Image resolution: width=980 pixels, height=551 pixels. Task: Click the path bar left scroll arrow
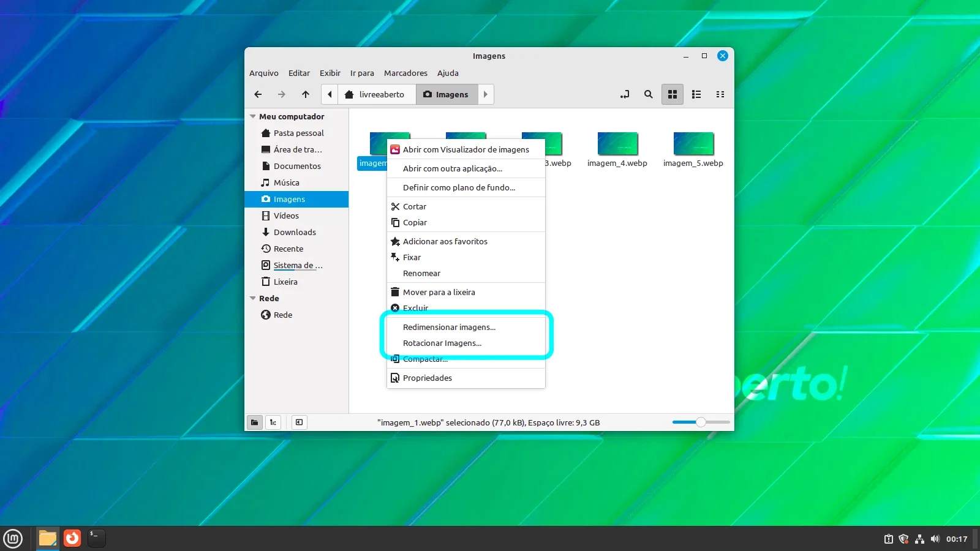pos(330,94)
